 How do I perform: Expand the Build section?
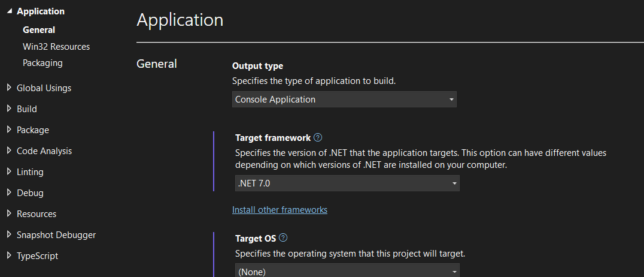point(9,109)
